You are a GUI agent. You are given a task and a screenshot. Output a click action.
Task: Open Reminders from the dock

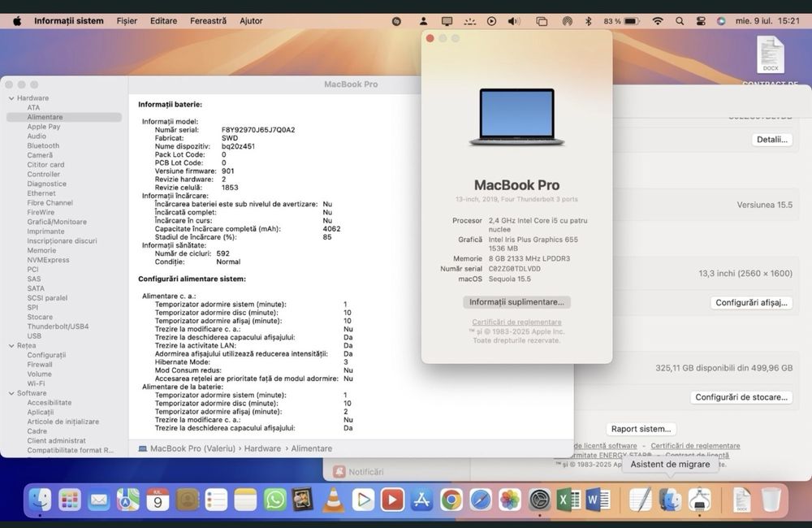(x=216, y=500)
